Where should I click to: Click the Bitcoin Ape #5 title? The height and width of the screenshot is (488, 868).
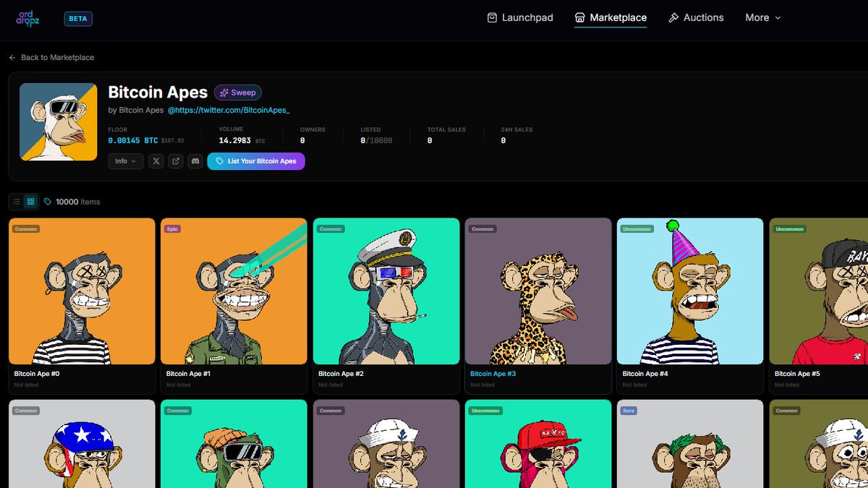(x=797, y=374)
